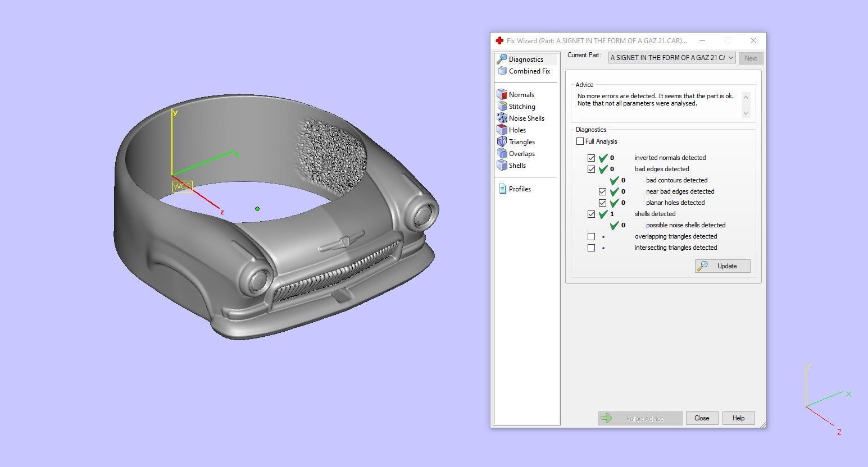Close the Fix Wizard window

pyautogui.click(x=753, y=40)
